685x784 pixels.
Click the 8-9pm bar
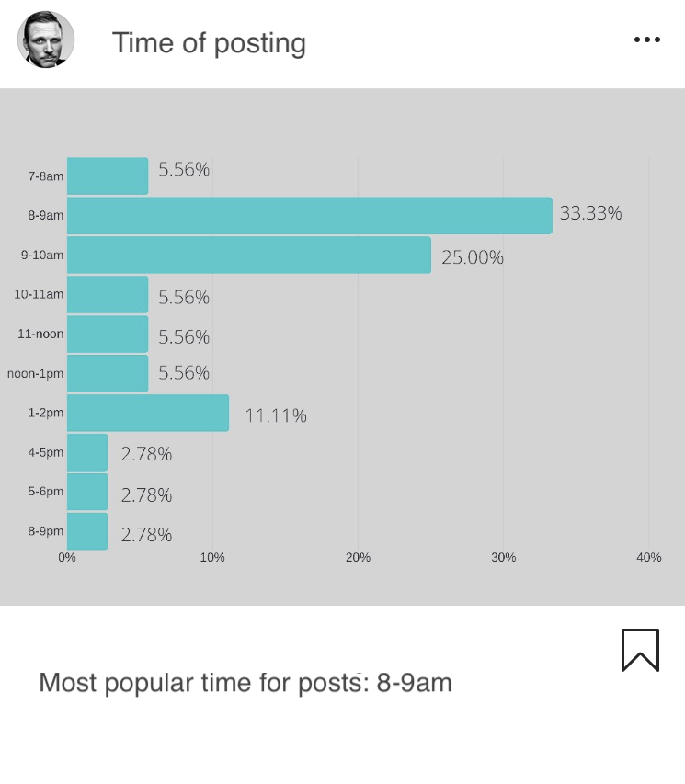click(x=87, y=531)
